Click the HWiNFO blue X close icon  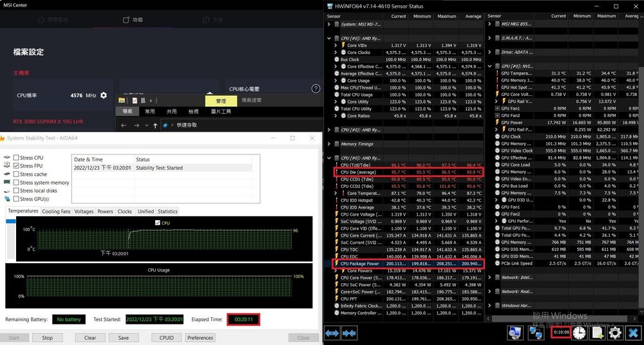click(633, 333)
